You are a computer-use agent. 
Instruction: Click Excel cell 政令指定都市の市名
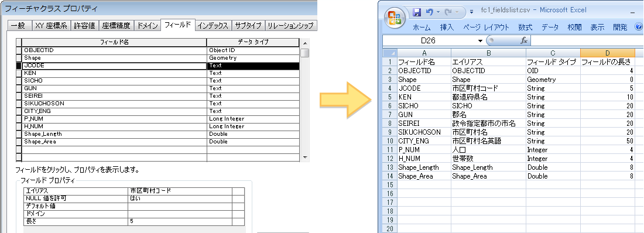[x=488, y=124]
